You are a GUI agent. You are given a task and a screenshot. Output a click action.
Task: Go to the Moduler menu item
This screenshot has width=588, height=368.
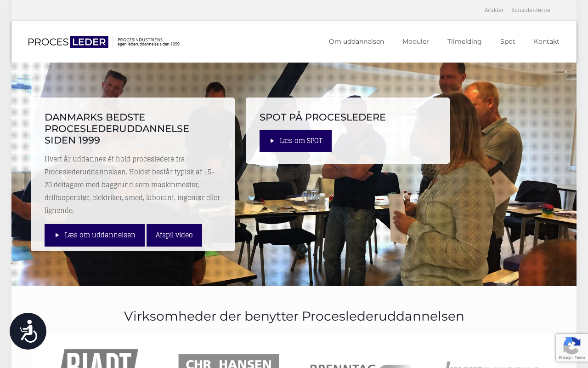pyautogui.click(x=416, y=41)
